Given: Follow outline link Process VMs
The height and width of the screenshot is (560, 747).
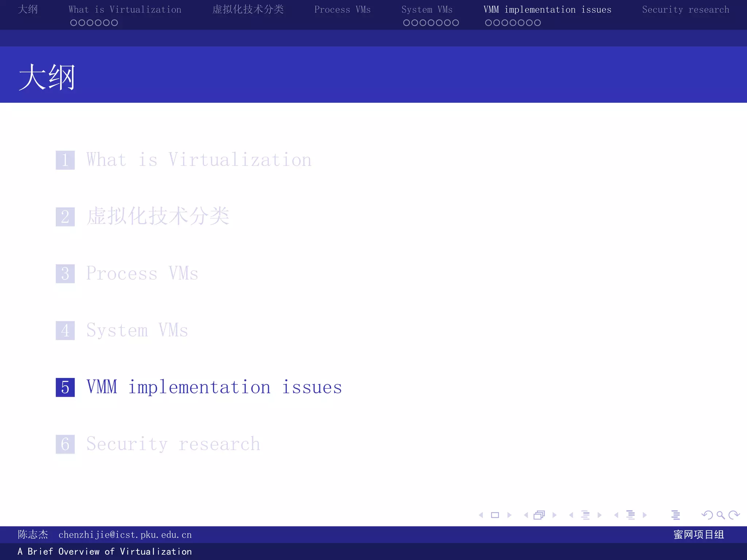Looking at the screenshot, I should [142, 273].
